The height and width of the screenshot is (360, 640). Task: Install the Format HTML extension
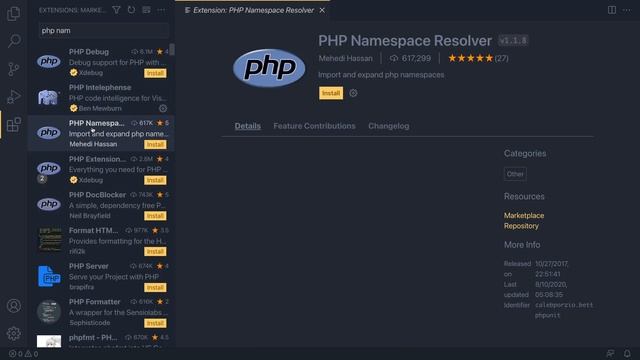click(x=155, y=251)
